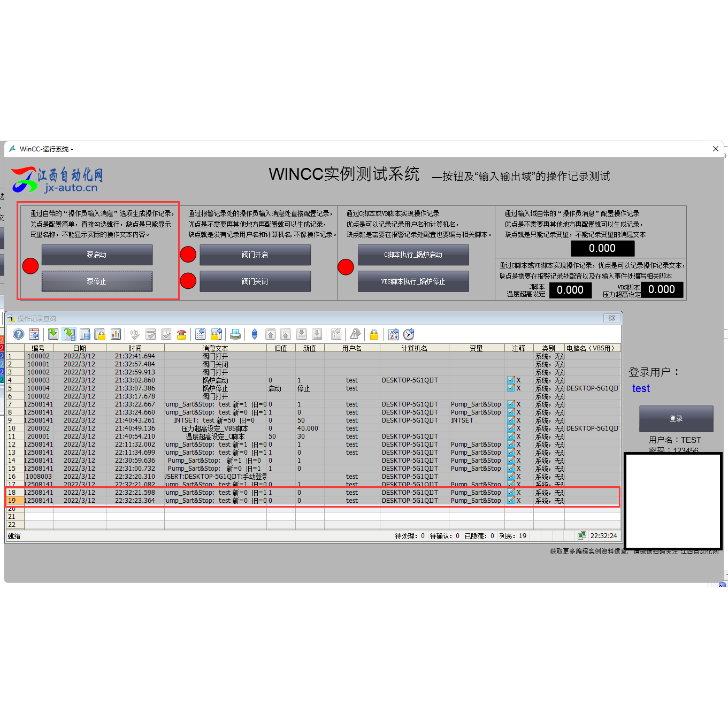Open the comment icon in the 锅炉停止 row
Screen dimensions: 728x728
point(511,388)
